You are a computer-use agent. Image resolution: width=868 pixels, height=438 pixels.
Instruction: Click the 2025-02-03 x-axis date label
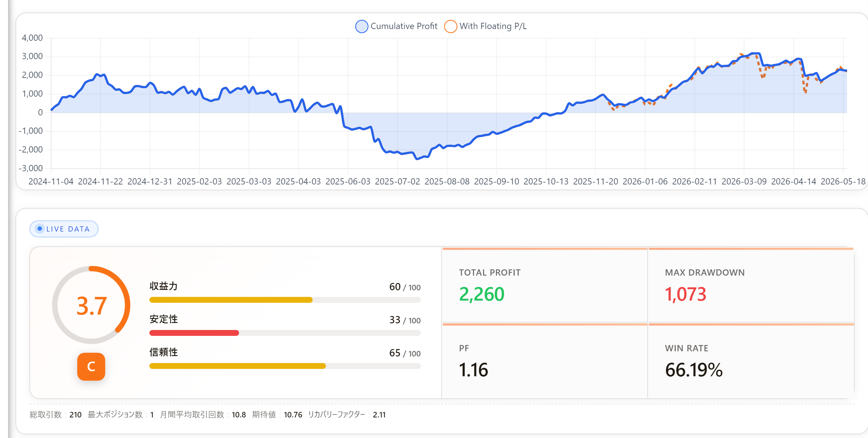coord(199,182)
